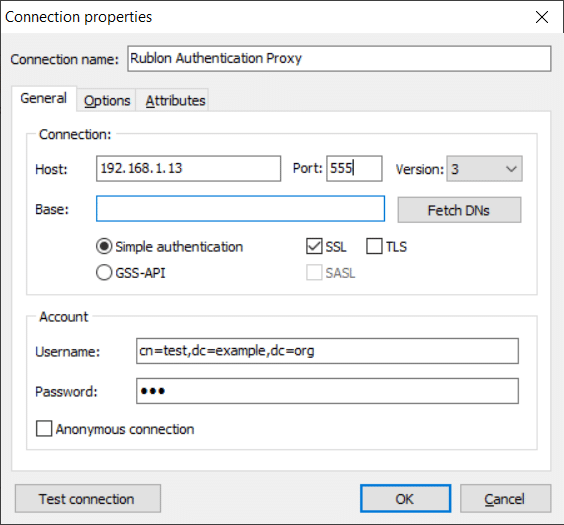Click the Base DN field

[240, 209]
